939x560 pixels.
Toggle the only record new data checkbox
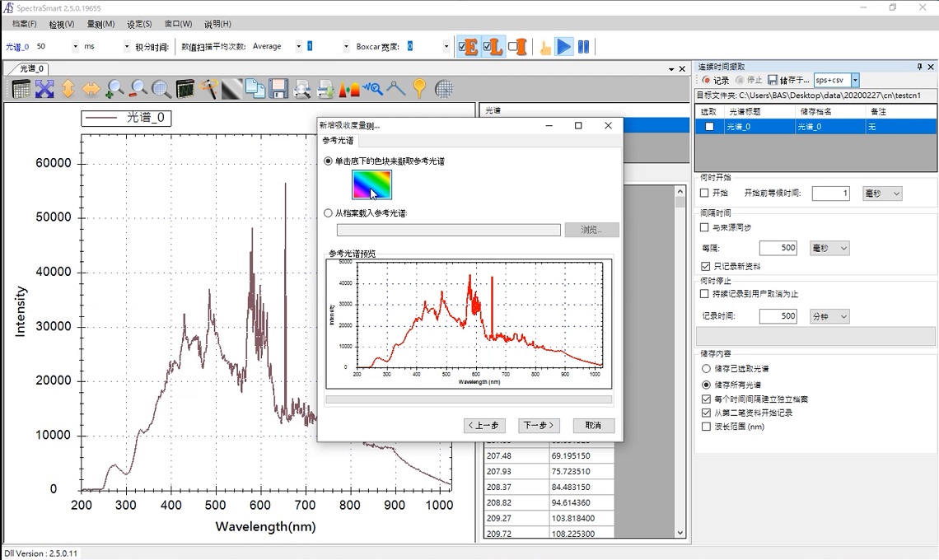[705, 266]
